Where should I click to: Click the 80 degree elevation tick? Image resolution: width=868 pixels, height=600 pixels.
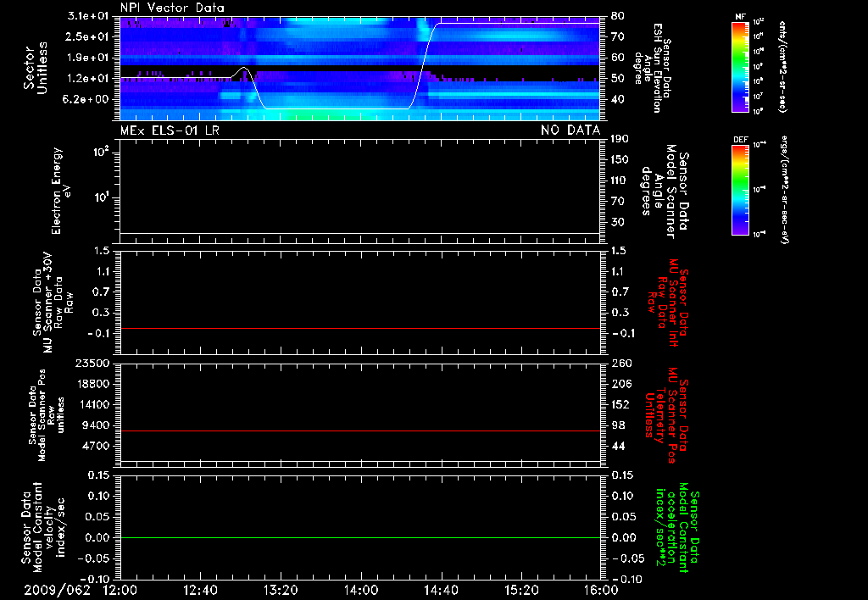tap(618, 16)
